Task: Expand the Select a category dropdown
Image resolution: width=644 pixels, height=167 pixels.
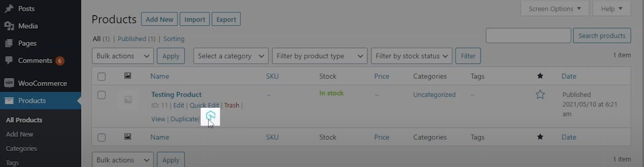Action: (x=231, y=56)
